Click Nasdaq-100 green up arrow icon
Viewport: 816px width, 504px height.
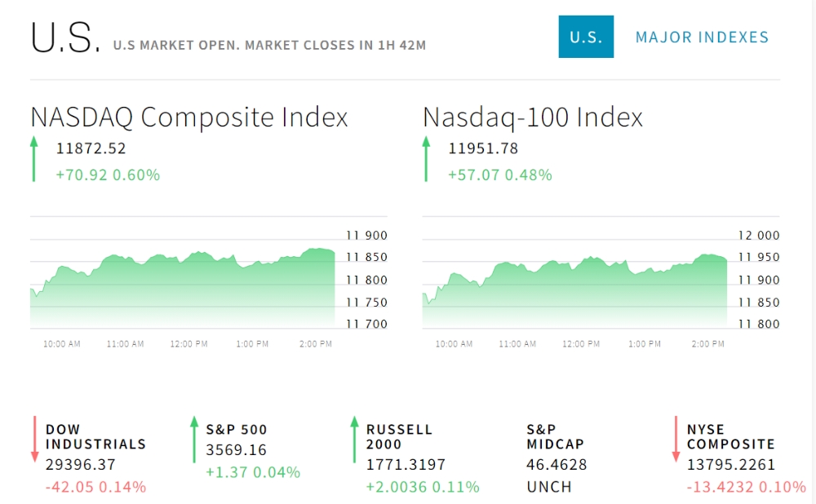pyautogui.click(x=425, y=159)
